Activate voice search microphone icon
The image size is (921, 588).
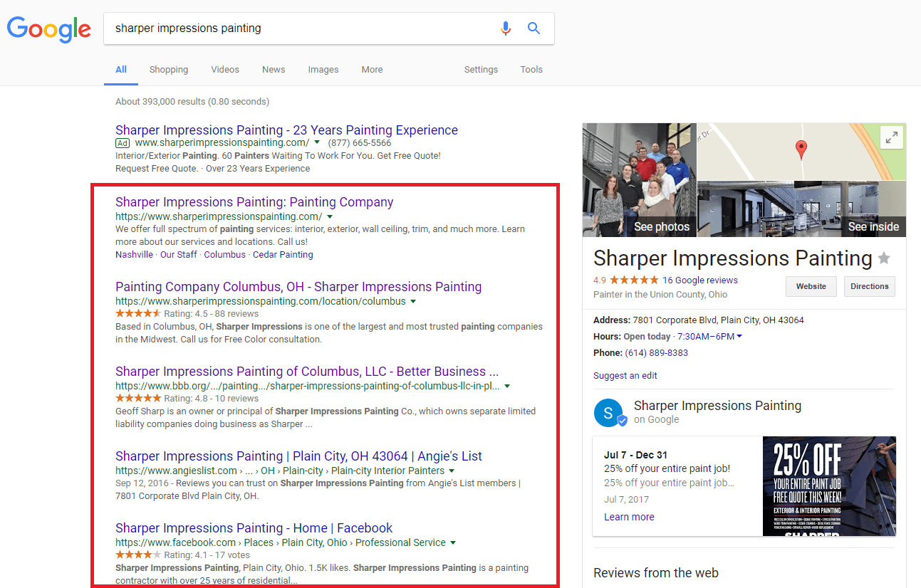(506, 28)
